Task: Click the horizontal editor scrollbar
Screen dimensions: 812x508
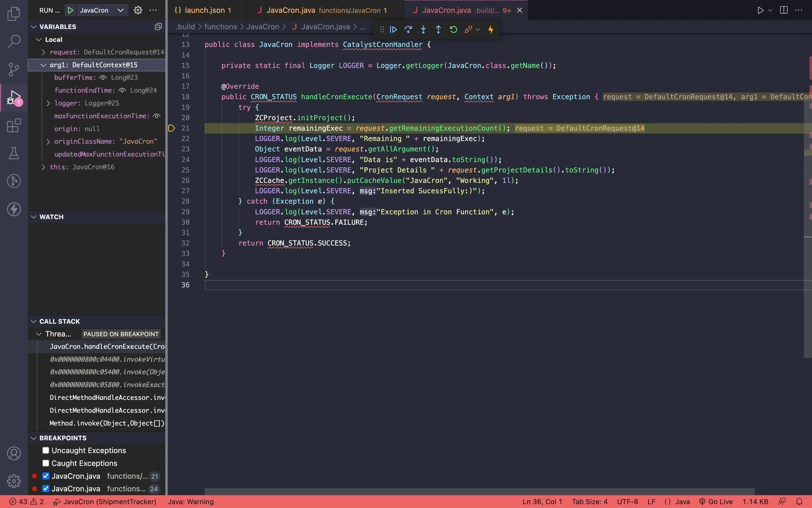Action: [x=479, y=491]
